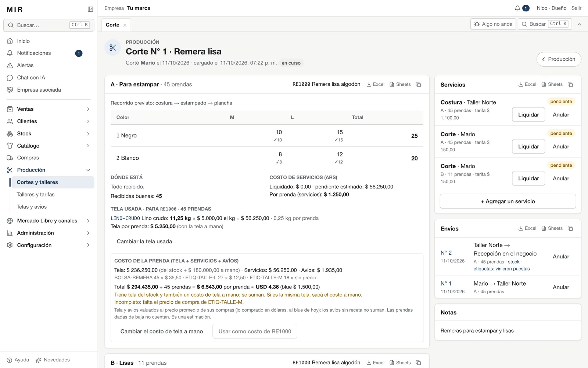Collapse the header using the up chevron

(x=579, y=24)
